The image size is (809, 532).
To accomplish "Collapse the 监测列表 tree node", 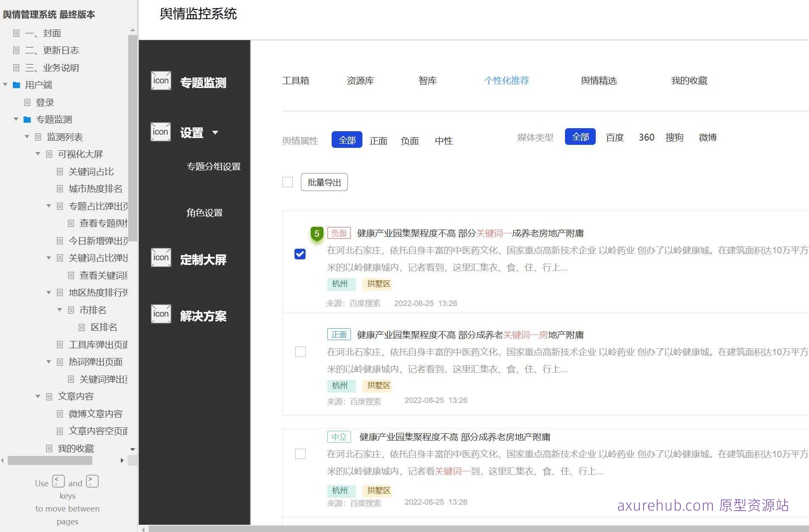I will click(x=27, y=137).
